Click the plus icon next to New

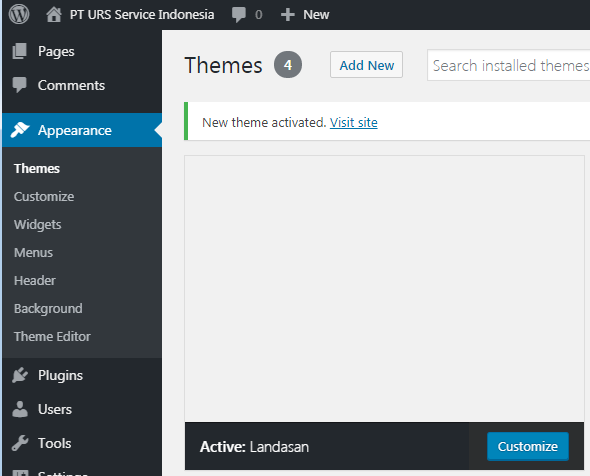tap(287, 15)
